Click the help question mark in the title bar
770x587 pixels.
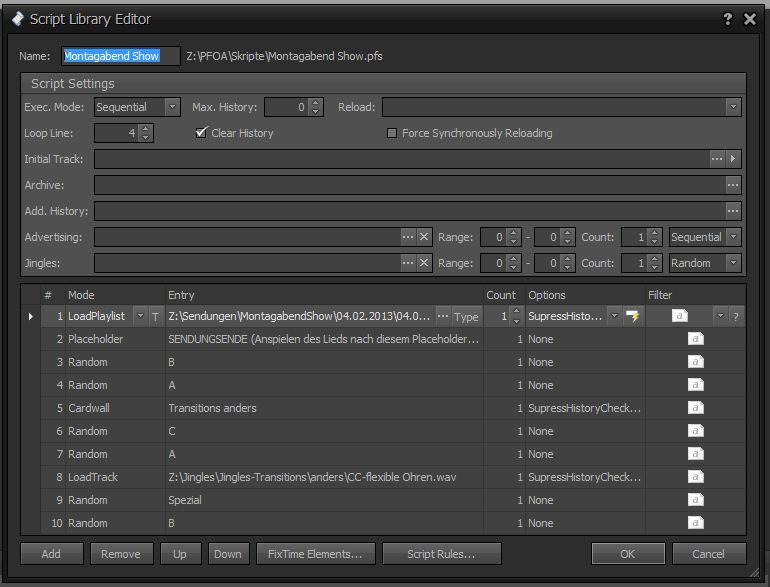[728, 19]
